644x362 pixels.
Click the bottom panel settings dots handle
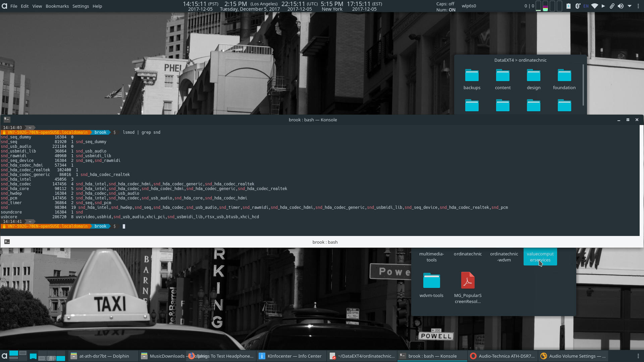638,356
